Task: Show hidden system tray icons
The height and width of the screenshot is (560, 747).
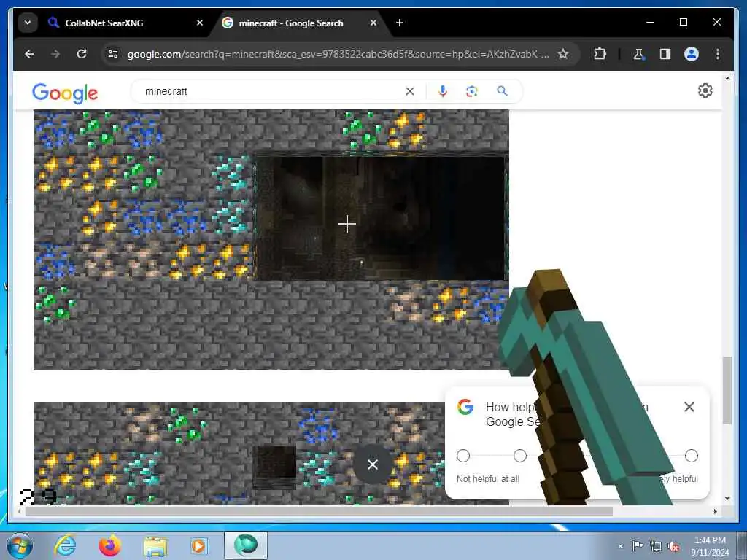Action: click(x=620, y=547)
